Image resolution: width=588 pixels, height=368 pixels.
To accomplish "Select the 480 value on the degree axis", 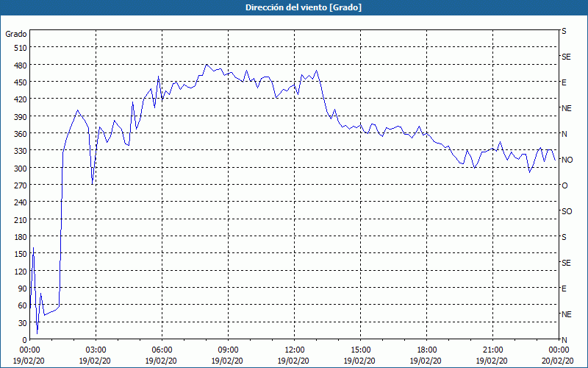I will click(21, 65).
